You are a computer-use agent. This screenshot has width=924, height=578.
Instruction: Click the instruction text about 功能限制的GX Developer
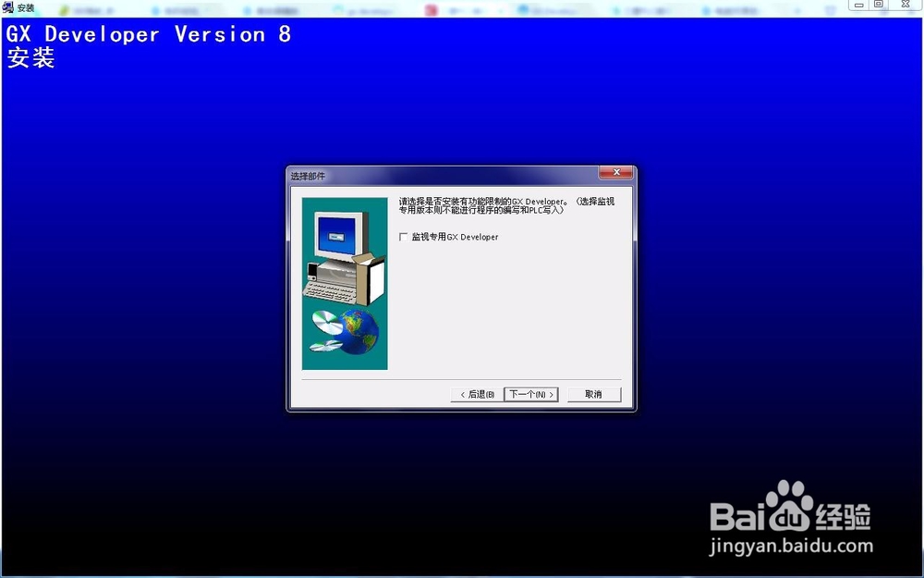point(506,205)
